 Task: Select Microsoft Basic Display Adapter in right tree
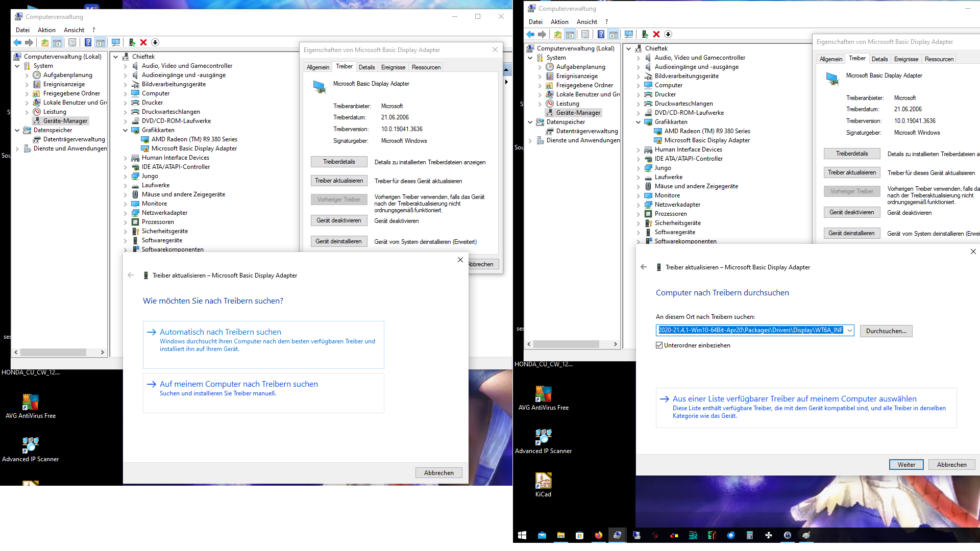pyautogui.click(x=707, y=140)
